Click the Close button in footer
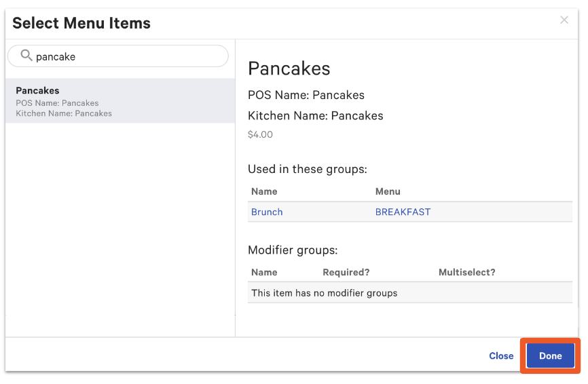The height and width of the screenshot is (384, 588). [x=501, y=356]
